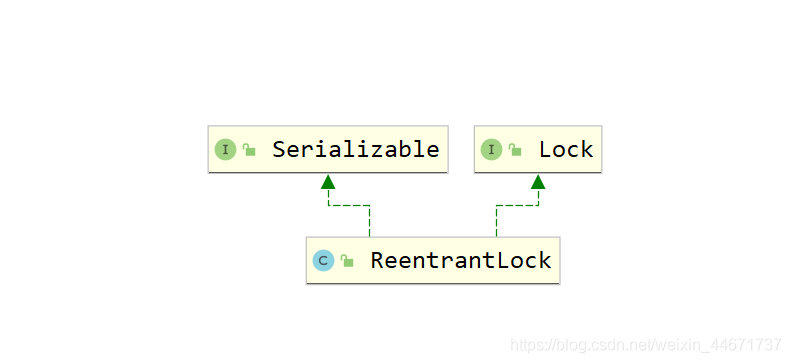Click the interface icon beside Lock
The height and width of the screenshot is (363, 791).
tap(491, 150)
